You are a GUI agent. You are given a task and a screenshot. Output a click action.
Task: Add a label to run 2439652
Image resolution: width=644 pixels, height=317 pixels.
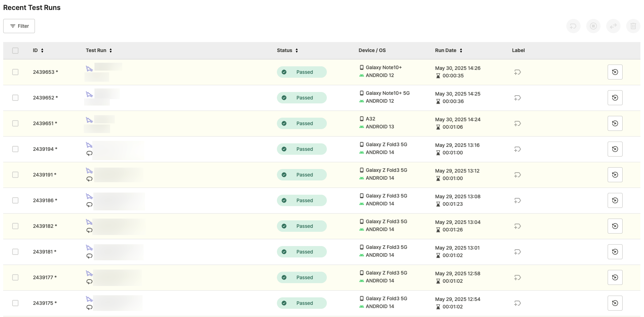[517, 98]
